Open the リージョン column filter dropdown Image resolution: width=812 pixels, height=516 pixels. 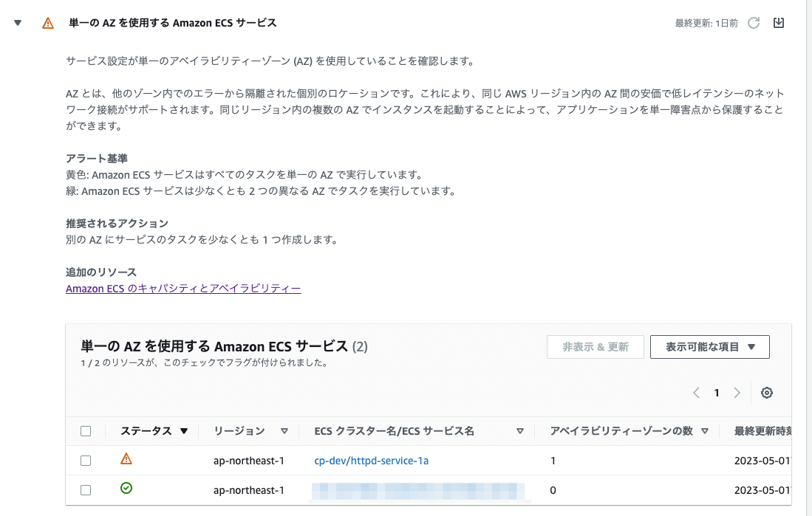pyautogui.click(x=284, y=430)
